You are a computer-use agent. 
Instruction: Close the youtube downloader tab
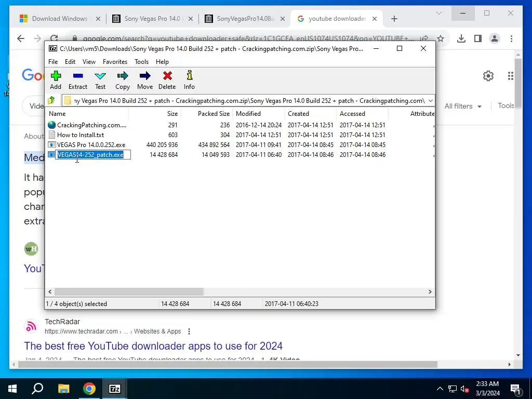(x=375, y=19)
